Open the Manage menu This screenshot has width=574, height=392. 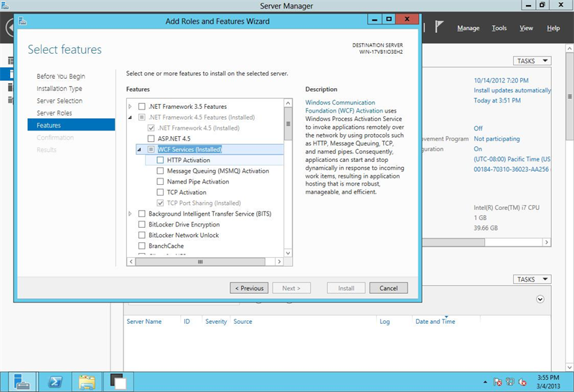(x=469, y=28)
